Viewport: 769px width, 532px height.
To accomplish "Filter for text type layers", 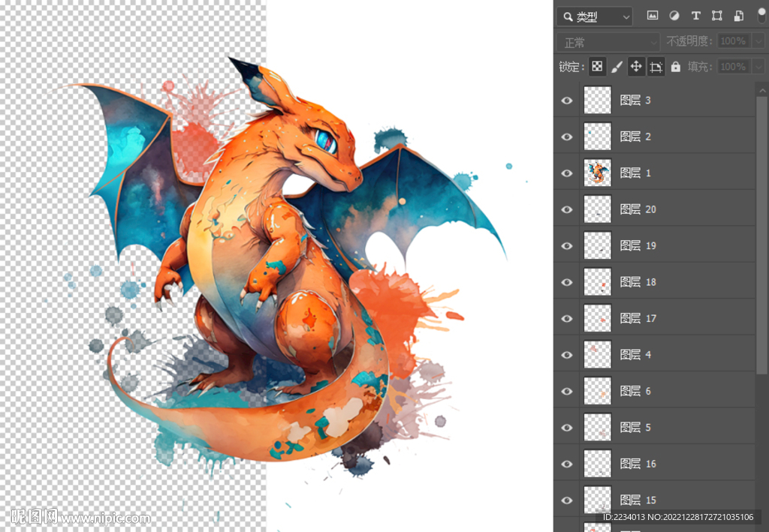I will [x=695, y=16].
